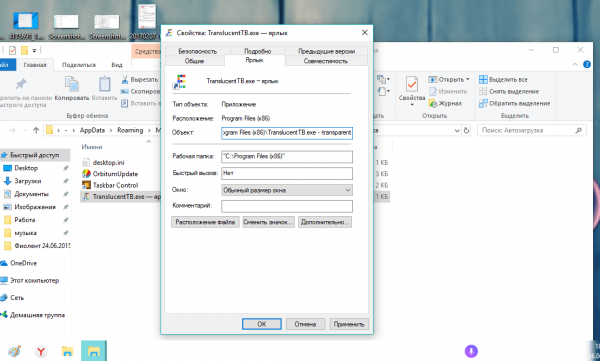Image resolution: width=600 pixels, height=361 pixels.
Task: Click Open (Открыть) in Explorer ribbon
Action: [x=449, y=80]
